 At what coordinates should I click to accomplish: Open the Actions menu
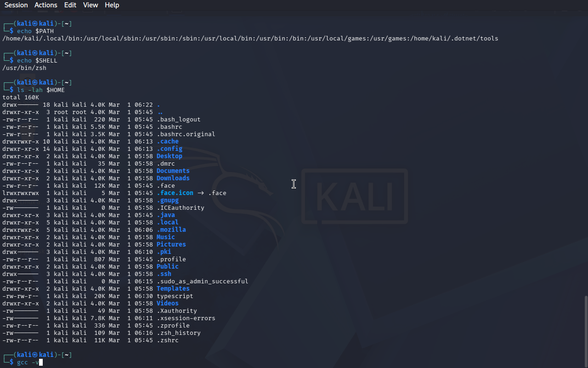pos(46,5)
